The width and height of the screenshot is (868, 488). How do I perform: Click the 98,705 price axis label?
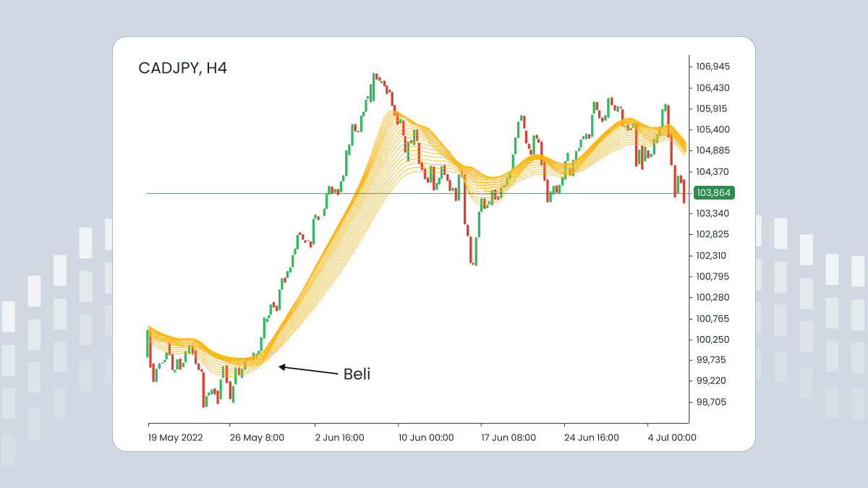713,402
